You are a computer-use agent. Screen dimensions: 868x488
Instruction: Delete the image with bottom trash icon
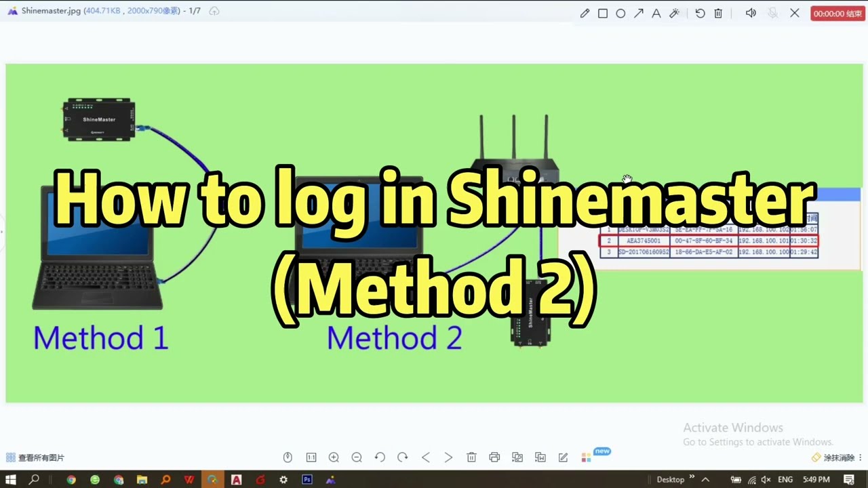pos(471,457)
